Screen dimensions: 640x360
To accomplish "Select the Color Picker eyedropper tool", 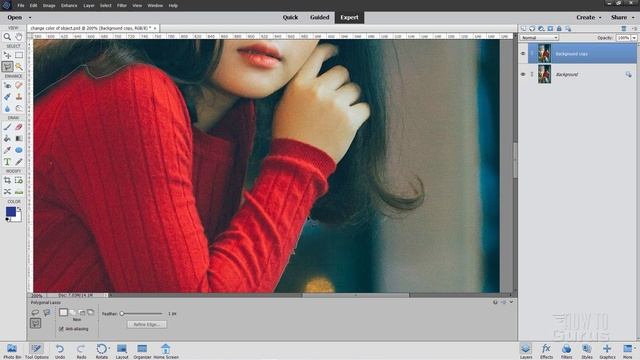I will pyautogui.click(x=7, y=150).
